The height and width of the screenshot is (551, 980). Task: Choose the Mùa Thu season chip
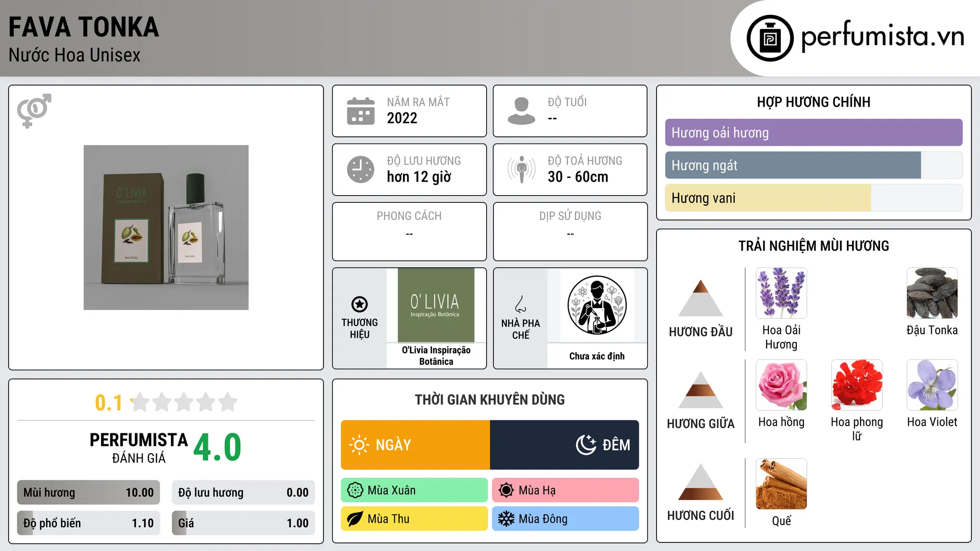[x=414, y=519]
